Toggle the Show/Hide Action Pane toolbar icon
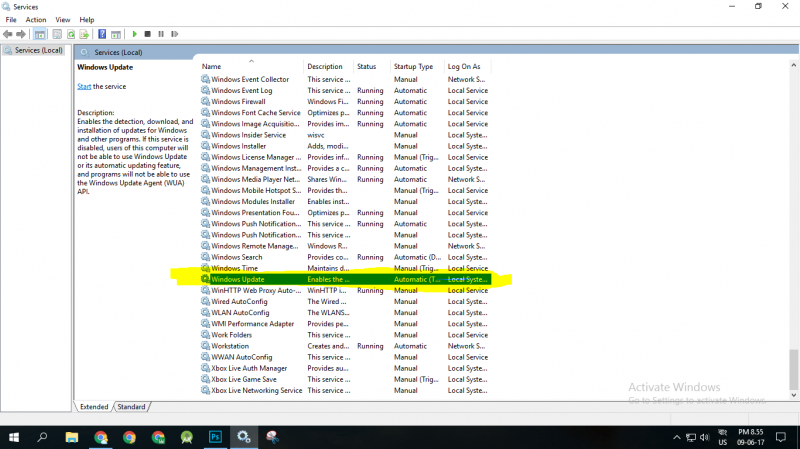This screenshot has height=449, width=800. pyautogui.click(x=116, y=34)
